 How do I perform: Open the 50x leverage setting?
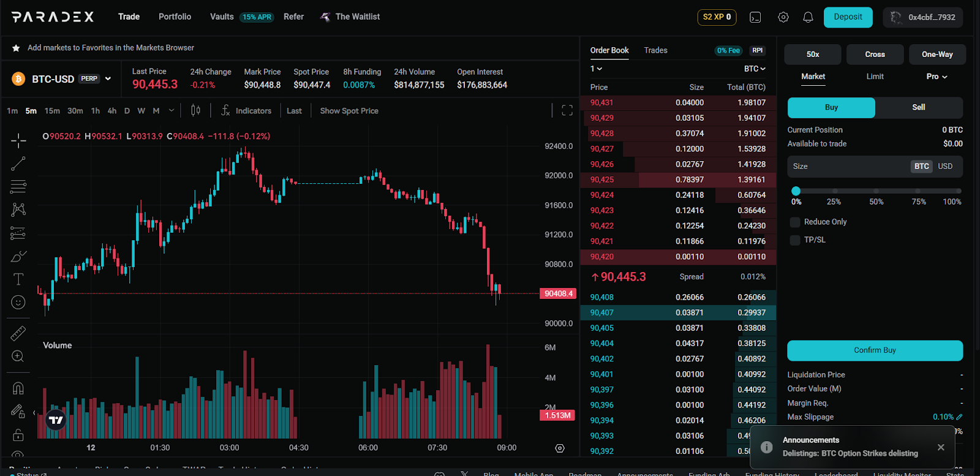tap(813, 55)
